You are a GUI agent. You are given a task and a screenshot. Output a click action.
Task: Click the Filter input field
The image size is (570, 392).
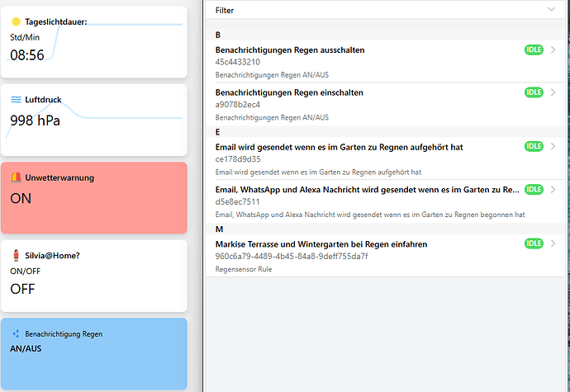coord(372,9)
